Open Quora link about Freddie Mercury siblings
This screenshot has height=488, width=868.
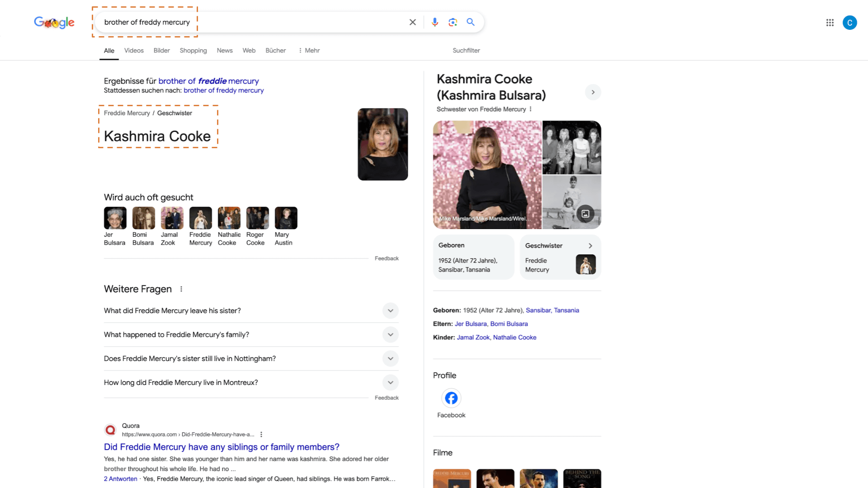coord(222,447)
